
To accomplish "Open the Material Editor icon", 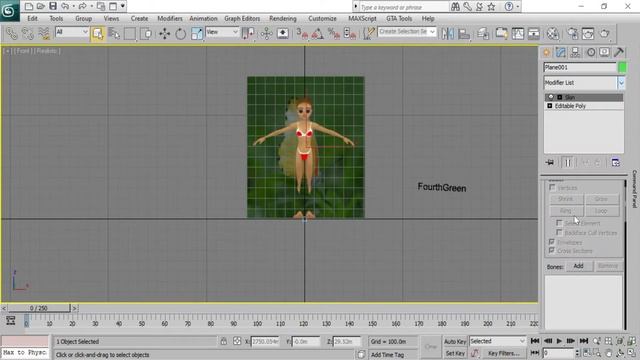I will pos(553,33).
